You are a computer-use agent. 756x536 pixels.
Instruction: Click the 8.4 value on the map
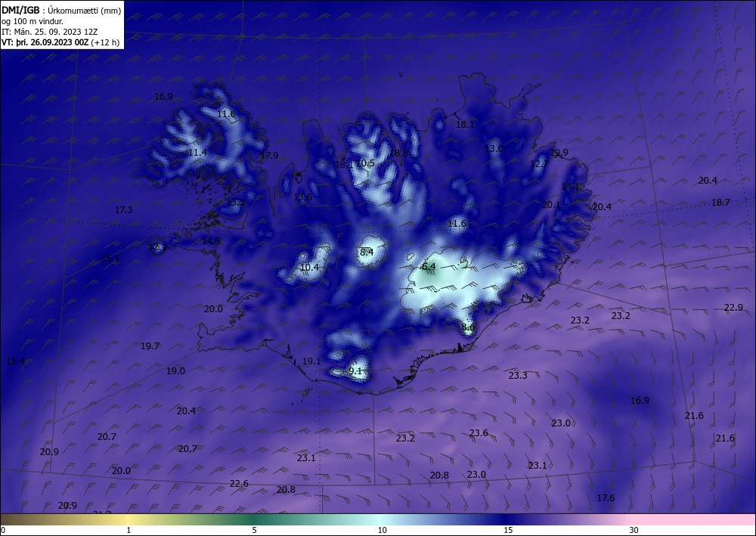pyautogui.click(x=367, y=252)
